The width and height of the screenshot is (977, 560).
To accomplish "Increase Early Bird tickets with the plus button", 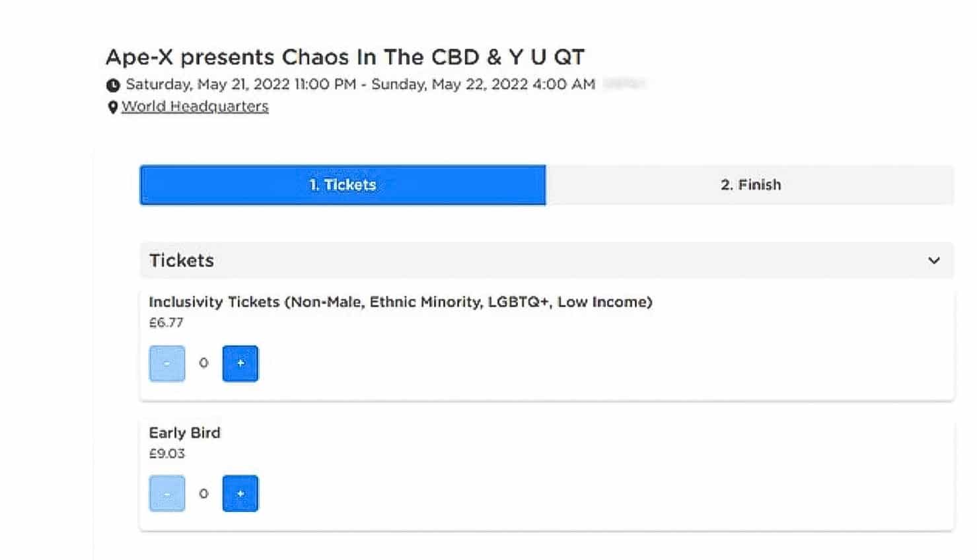I will pyautogui.click(x=240, y=493).
